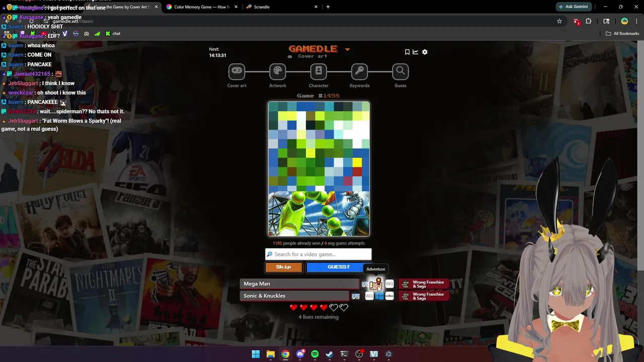Select the Keywords key mode icon

[359, 71]
